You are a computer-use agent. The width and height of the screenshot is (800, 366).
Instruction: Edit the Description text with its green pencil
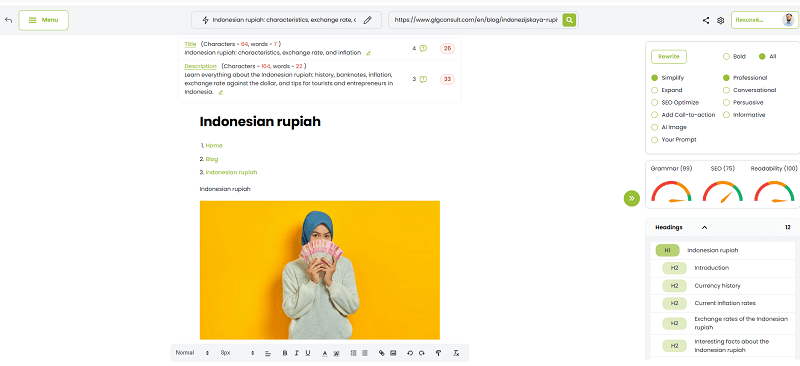click(x=220, y=92)
